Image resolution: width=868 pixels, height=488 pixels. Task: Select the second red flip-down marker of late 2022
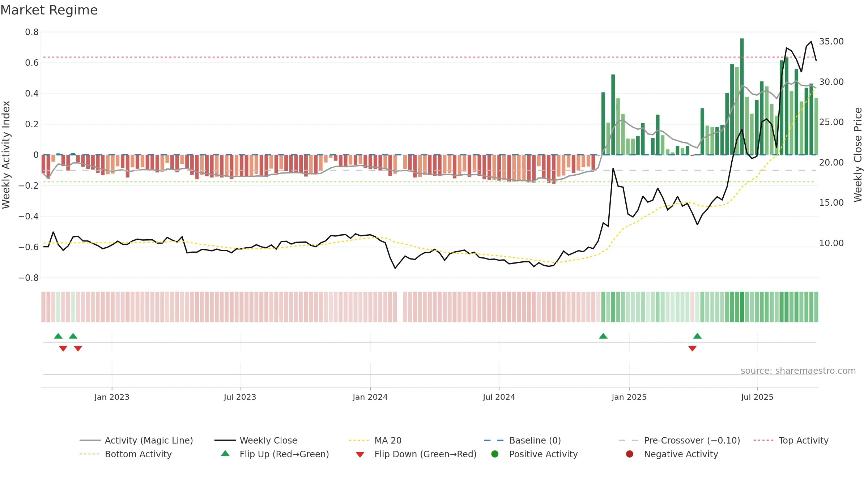pos(78,348)
